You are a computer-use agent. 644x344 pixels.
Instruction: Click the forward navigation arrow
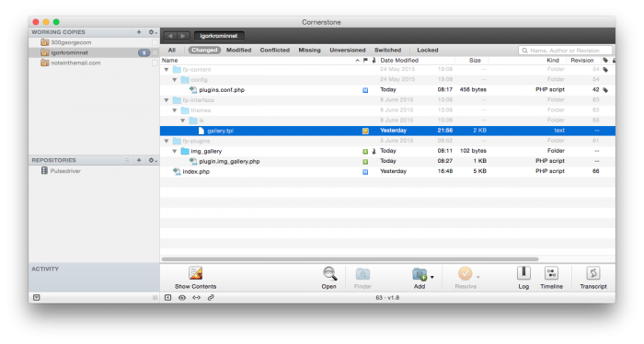coord(184,36)
